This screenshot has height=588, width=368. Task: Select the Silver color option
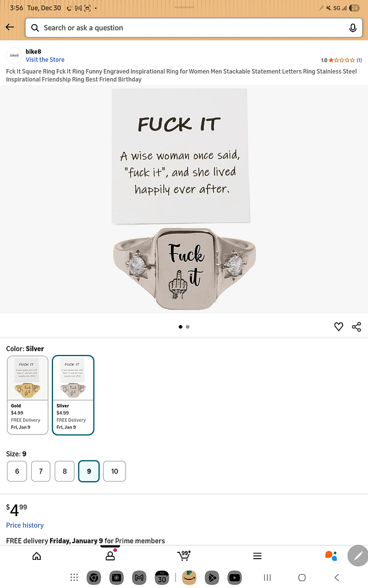(x=73, y=395)
